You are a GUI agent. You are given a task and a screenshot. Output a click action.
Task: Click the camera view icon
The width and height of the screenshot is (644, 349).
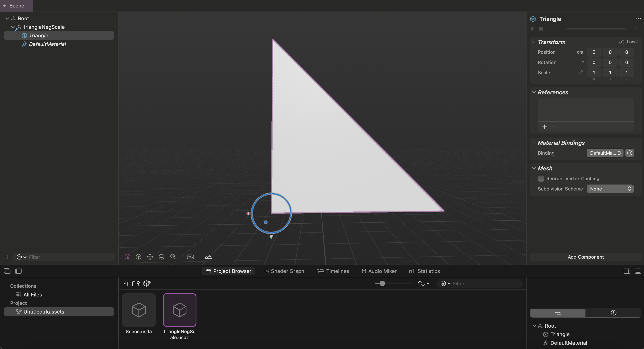(190, 257)
